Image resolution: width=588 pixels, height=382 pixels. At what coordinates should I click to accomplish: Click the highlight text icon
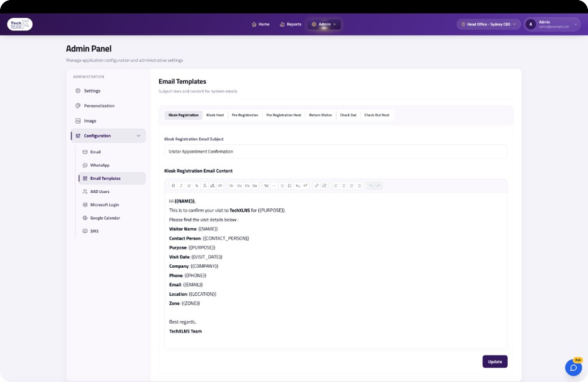click(x=212, y=186)
